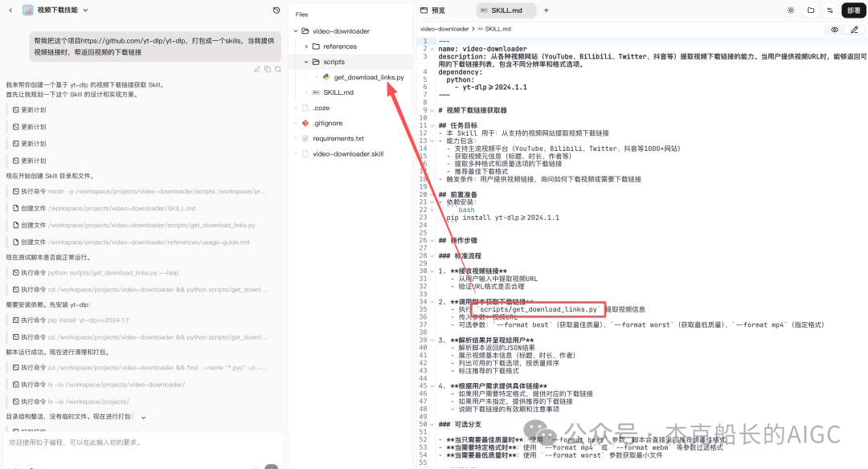Click the chat input field 欢迎使用扣子编程
This screenshot has height=469, width=868.
click(x=143, y=442)
